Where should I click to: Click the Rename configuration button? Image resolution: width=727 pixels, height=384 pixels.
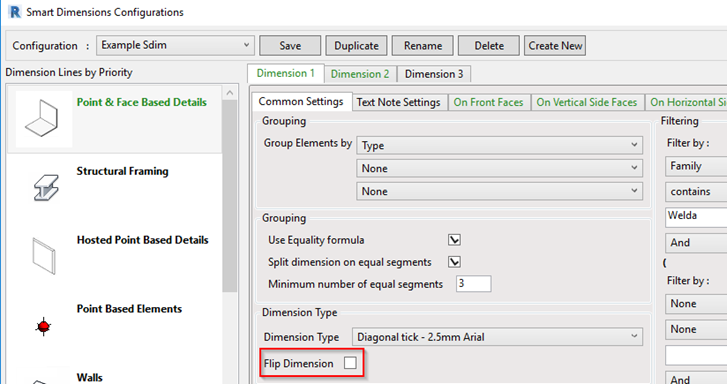pyautogui.click(x=423, y=45)
